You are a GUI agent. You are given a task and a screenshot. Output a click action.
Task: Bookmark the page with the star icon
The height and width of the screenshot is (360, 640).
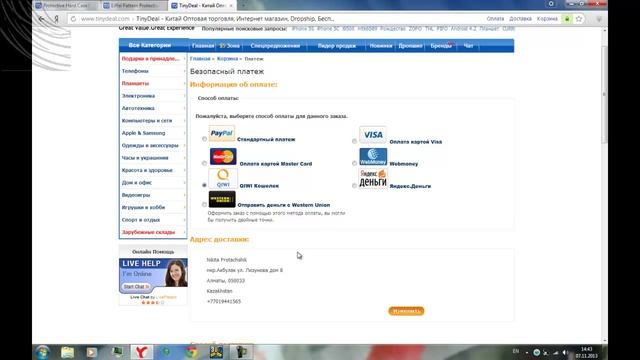[579, 19]
